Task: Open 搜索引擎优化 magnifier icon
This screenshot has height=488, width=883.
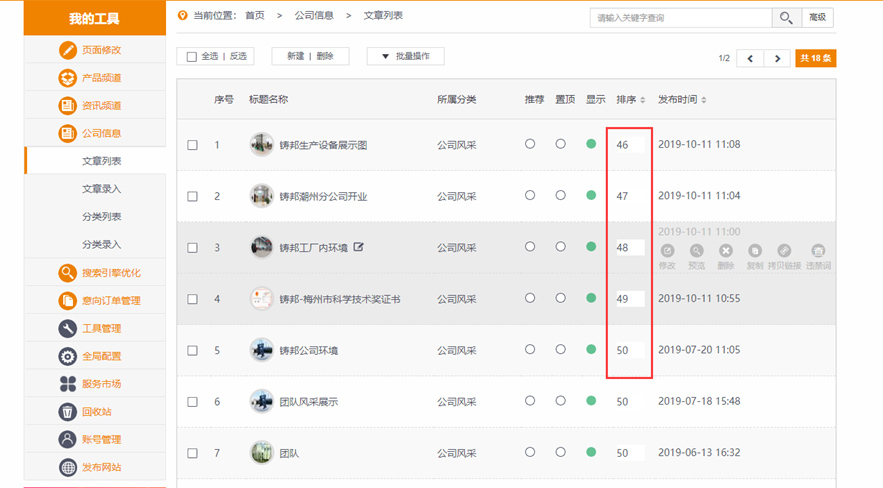Action: (x=68, y=273)
